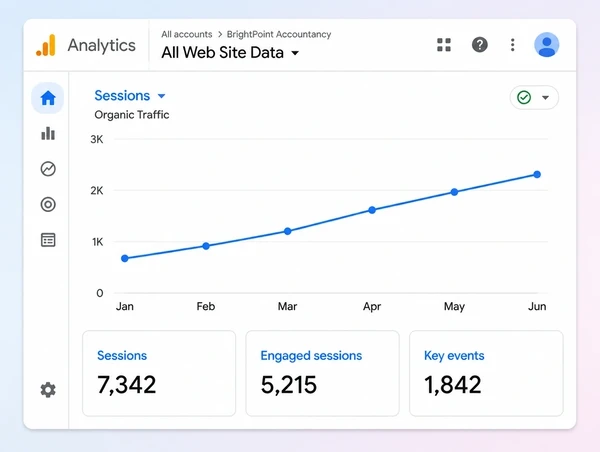600x452 pixels.
Task: Click the BrightPoint Accountancy breadcrumb
Action: point(279,34)
